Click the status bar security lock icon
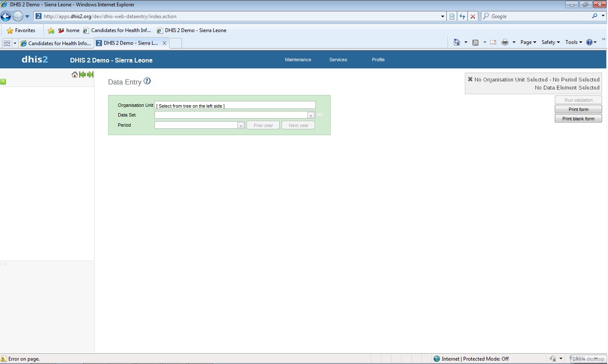This screenshot has width=608, height=364. 553,359
